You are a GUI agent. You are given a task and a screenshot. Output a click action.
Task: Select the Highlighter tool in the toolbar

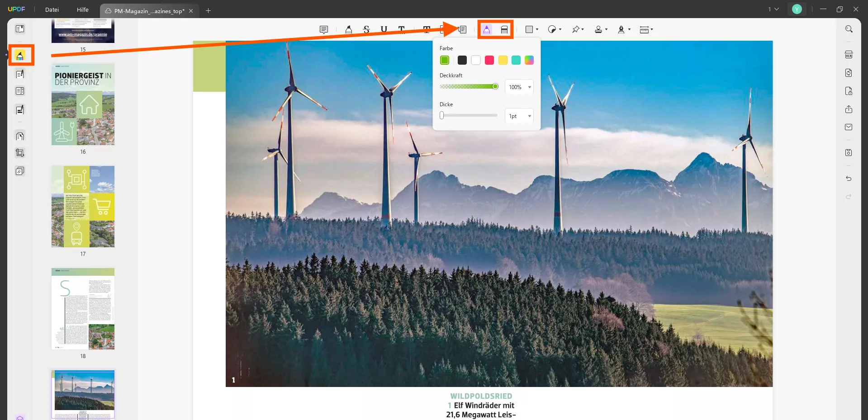[348, 29]
